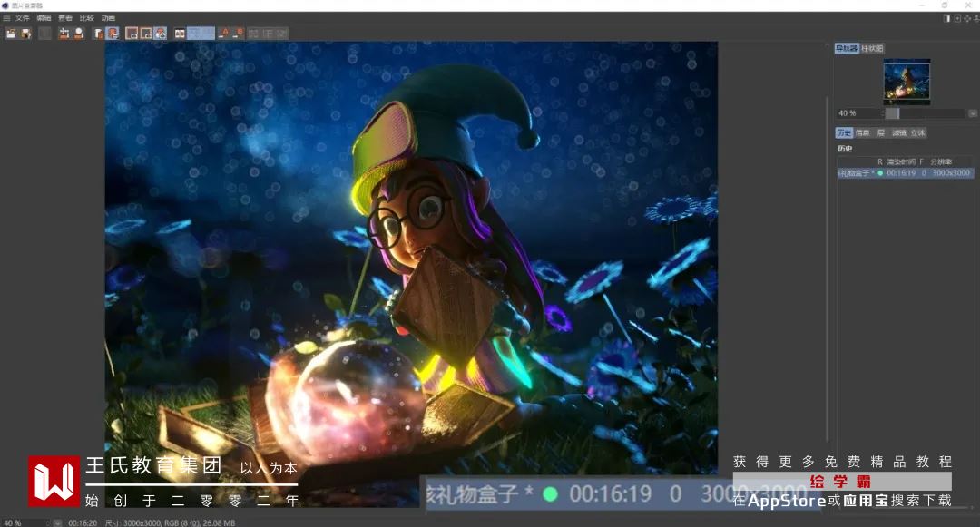
Task: Open the 比较 (Compare) menu
Action: point(87,18)
